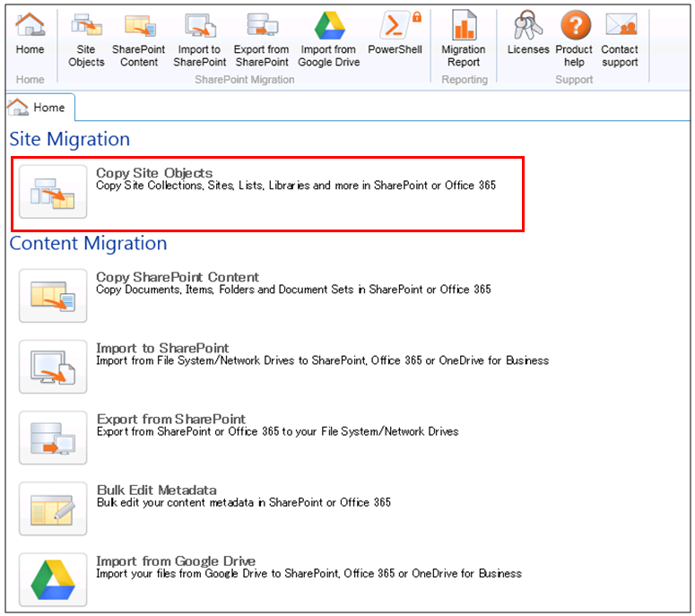Click the 'Site Migration' section title

point(70,139)
